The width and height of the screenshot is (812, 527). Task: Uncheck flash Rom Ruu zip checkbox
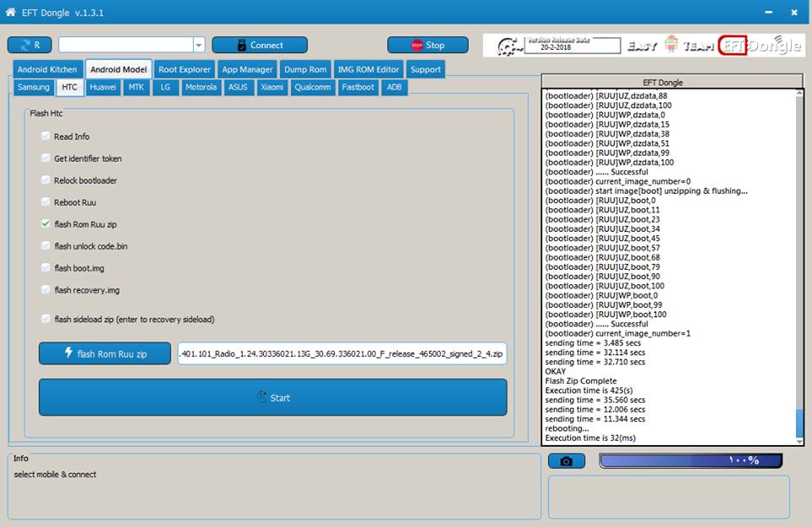46,224
